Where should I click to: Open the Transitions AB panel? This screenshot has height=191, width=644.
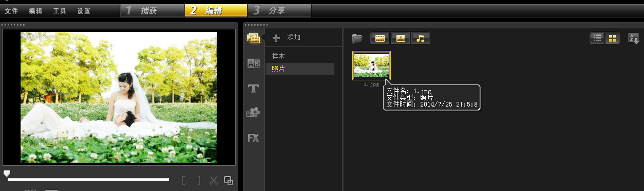coord(253,63)
